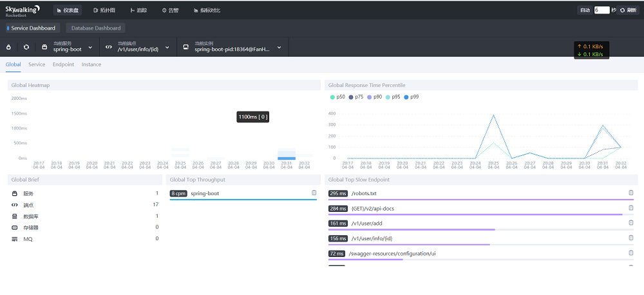644x295 pixels.
Task: Switch to the Database Dashboard
Action: [x=96, y=28]
